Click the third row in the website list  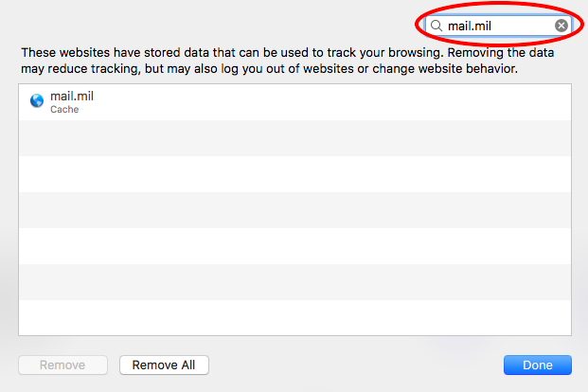294,174
